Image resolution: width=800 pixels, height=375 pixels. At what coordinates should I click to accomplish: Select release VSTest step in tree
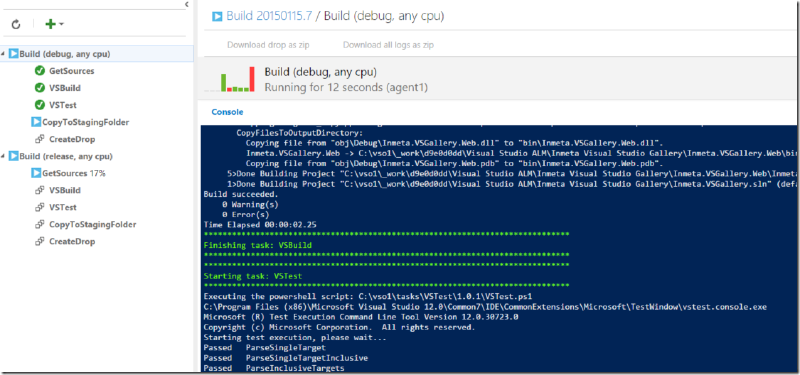63,208
